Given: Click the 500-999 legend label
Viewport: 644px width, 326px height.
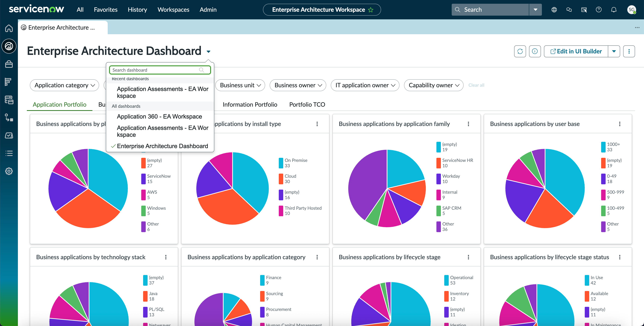Looking at the screenshot, I should pyautogui.click(x=615, y=192).
